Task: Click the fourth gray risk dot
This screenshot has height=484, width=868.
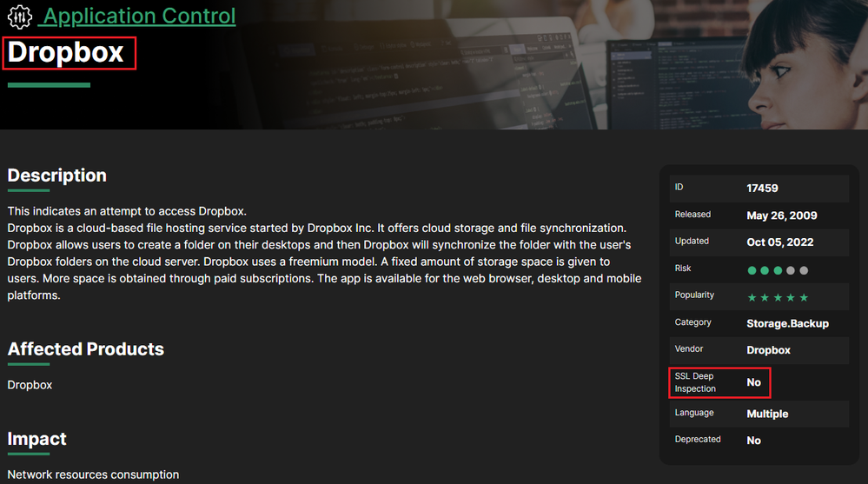Action: pyautogui.click(x=791, y=270)
